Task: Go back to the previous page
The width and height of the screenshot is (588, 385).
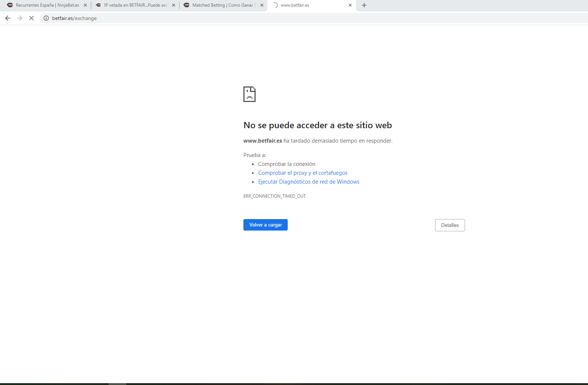Action: (x=8, y=18)
